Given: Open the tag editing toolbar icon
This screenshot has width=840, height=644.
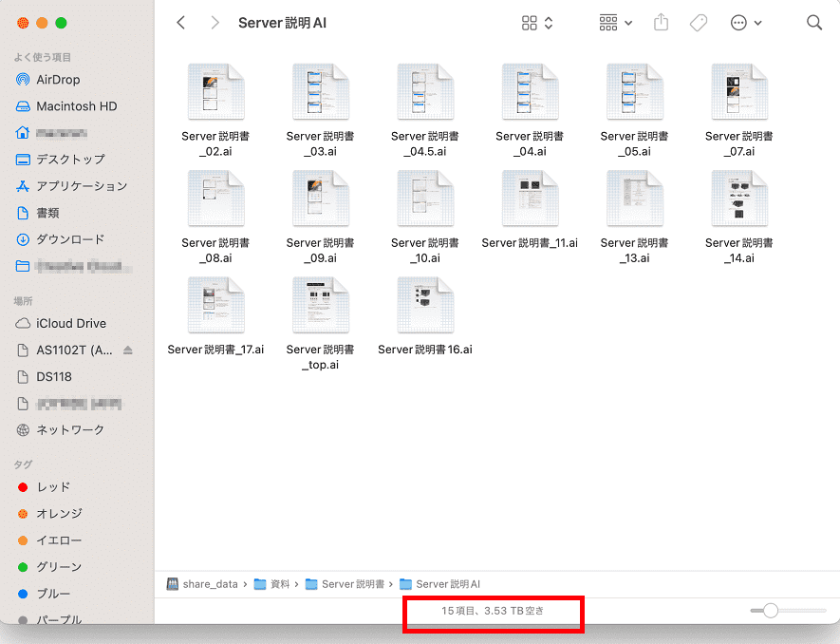Looking at the screenshot, I should [x=698, y=23].
